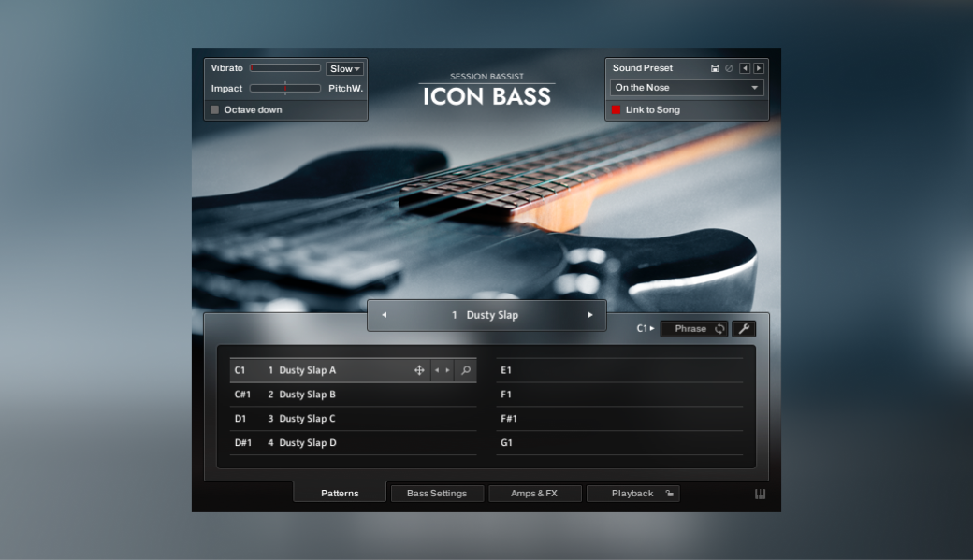Click the keyboard keys icon bottom right

click(760, 494)
